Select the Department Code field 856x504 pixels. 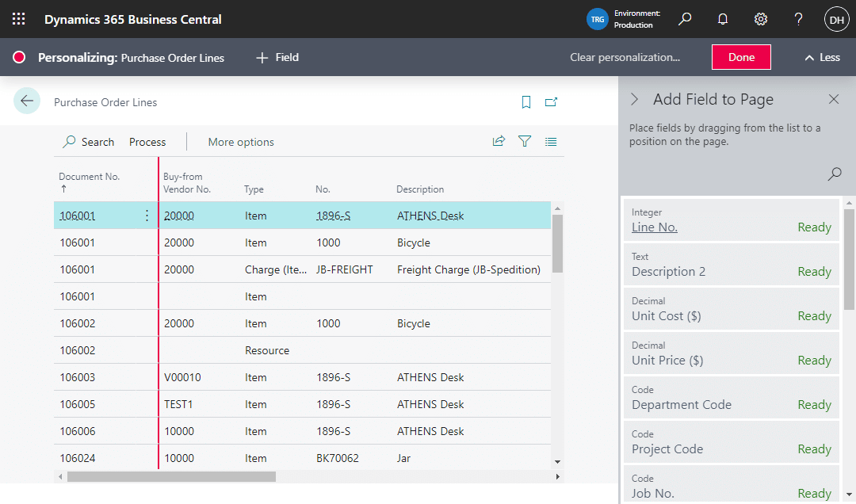(x=731, y=397)
